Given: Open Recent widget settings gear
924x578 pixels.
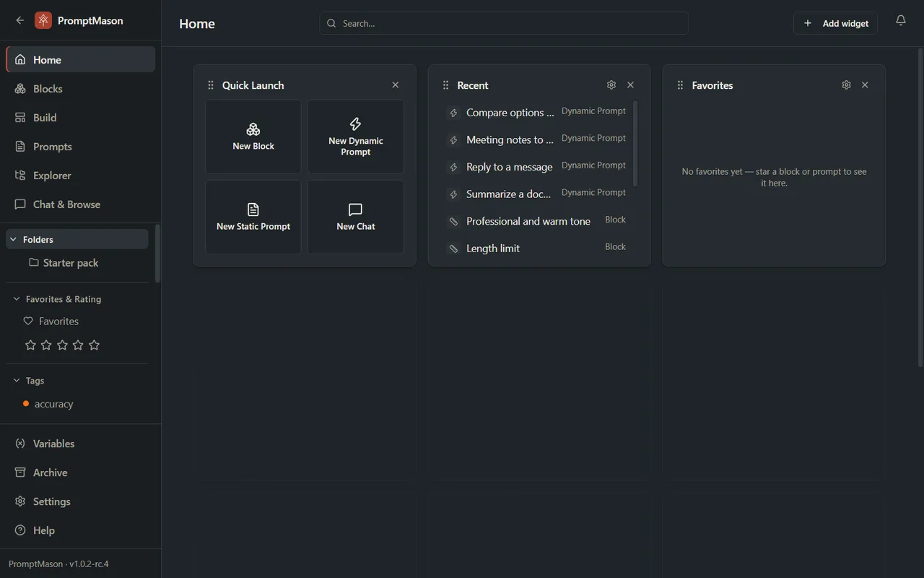Looking at the screenshot, I should click(611, 85).
